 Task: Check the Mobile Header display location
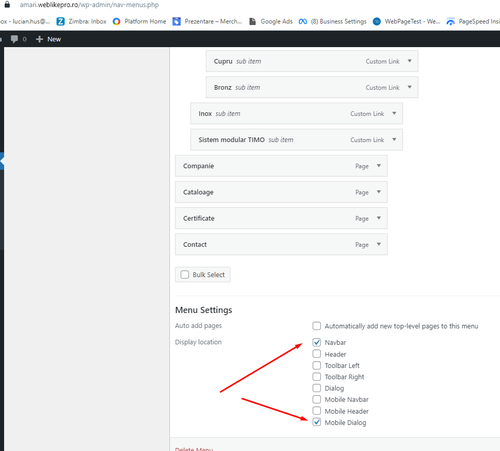[317, 411]
